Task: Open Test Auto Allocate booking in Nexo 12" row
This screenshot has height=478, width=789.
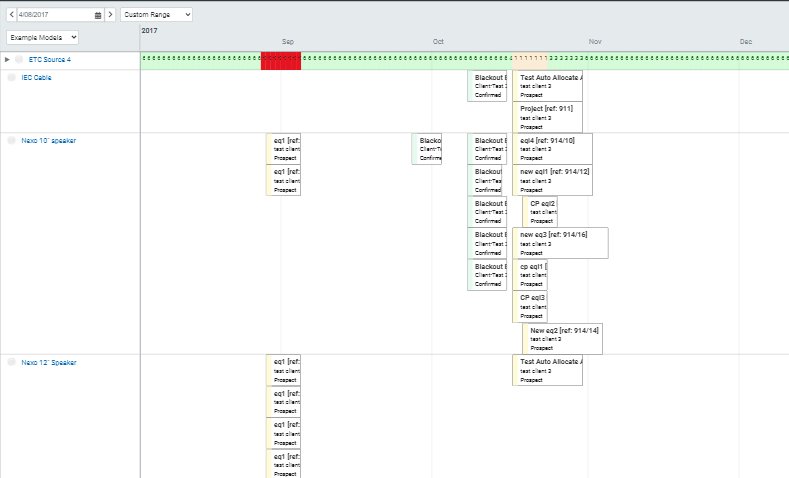Action: [x=547, y=370]
